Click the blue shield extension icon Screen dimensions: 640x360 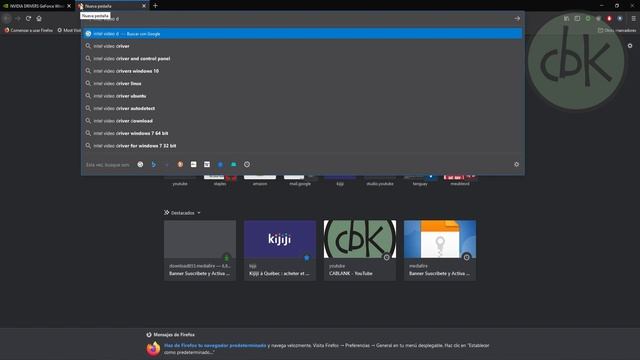[x=620, y=18]
